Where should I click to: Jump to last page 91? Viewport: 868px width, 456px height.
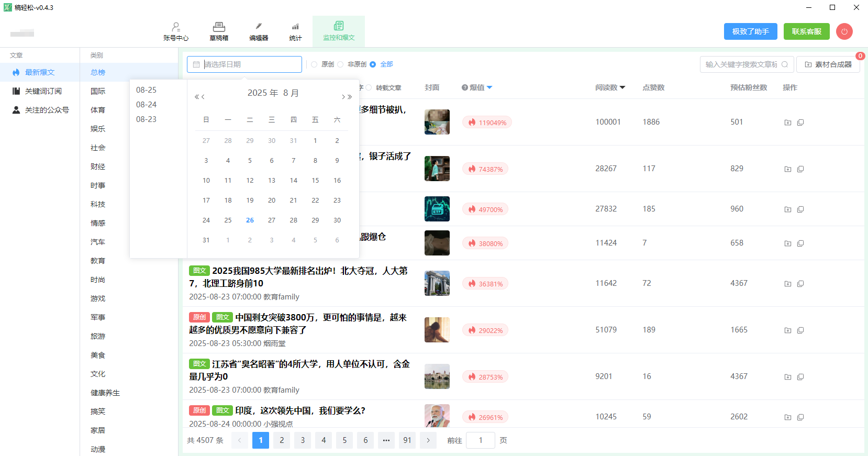pyautogui.click(x=407, y=440)
